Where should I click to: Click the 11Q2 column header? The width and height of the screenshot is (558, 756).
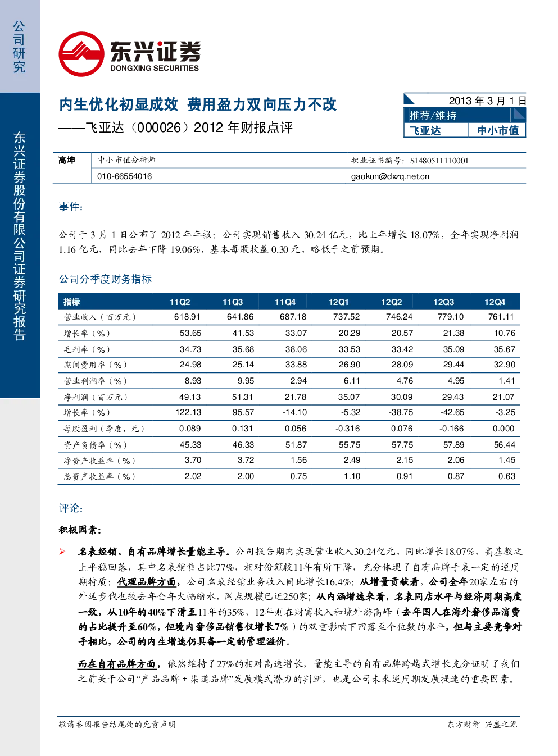[180, 302]
